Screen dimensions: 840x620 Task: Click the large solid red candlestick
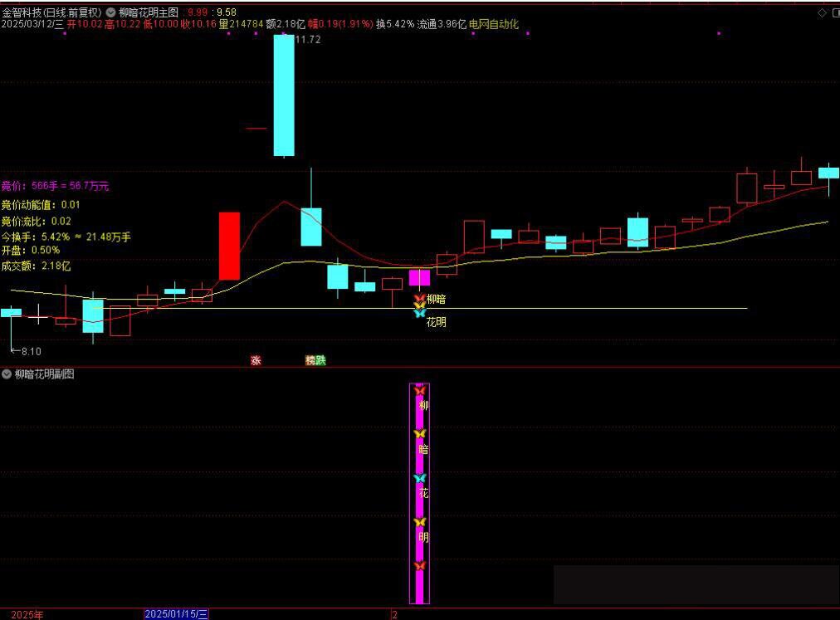229,246
